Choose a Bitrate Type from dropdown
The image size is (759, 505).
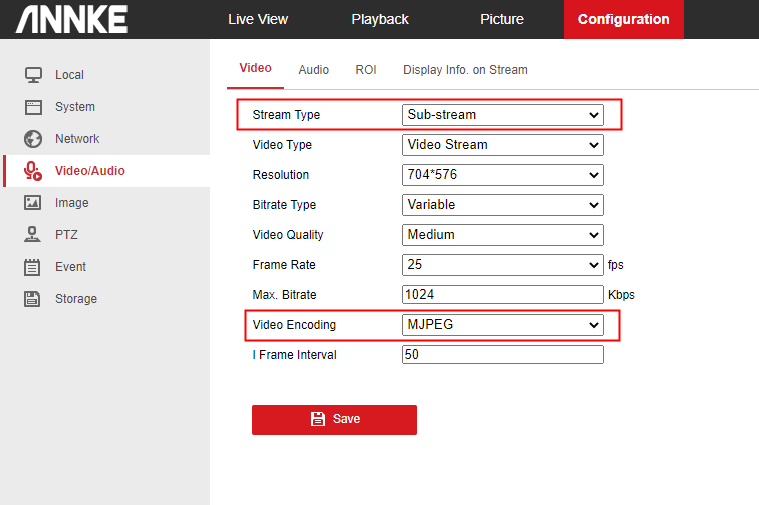(502, 205)
